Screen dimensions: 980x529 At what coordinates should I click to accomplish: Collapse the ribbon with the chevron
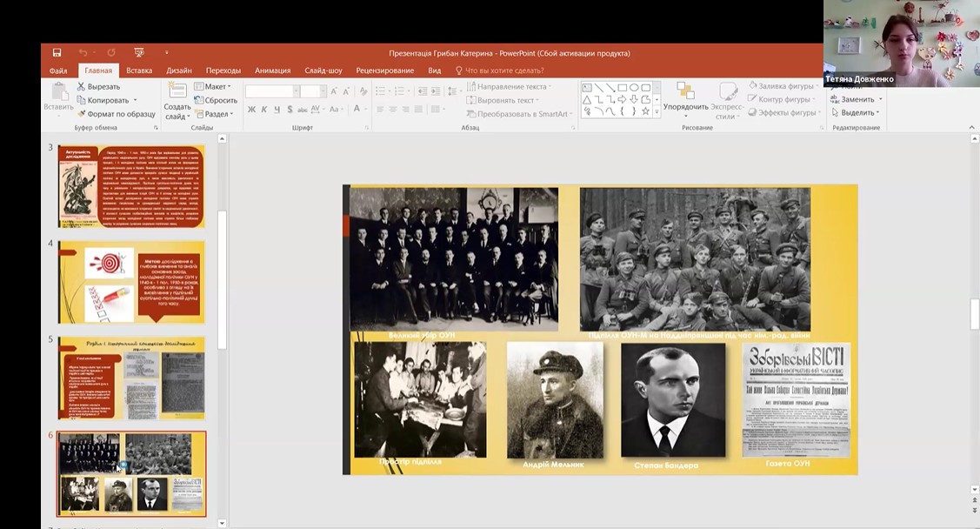pos(972,128)
